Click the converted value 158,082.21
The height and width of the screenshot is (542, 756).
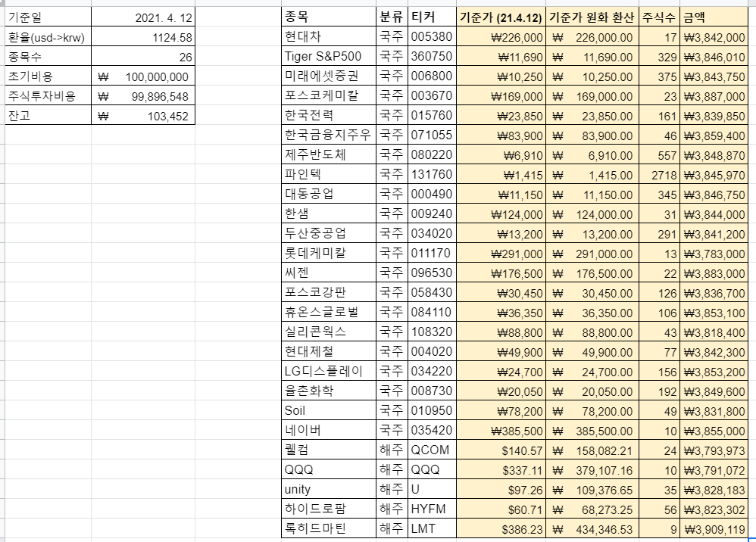click(592, 450)
